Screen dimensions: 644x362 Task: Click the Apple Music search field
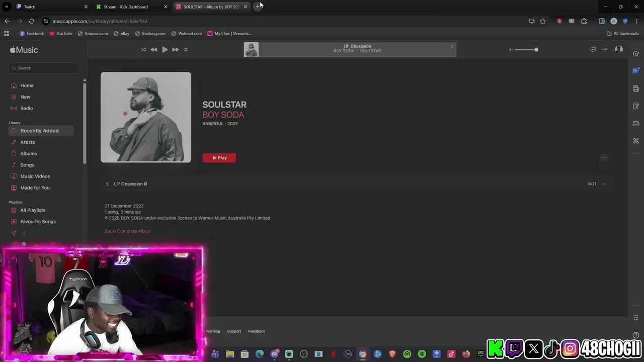43,68
